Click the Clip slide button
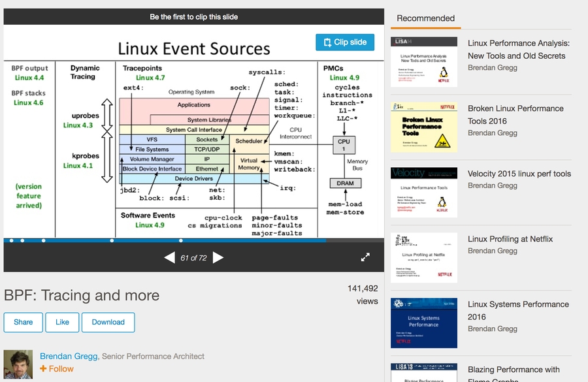Screen dimensions: 588x382 [345, 42]
